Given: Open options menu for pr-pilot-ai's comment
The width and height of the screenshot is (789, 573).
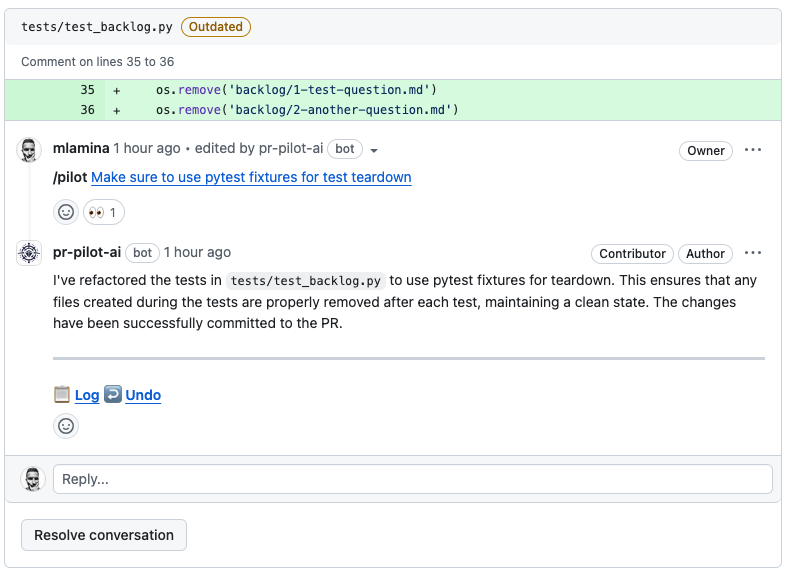Looking at the screenshot, I should point(753,253).
